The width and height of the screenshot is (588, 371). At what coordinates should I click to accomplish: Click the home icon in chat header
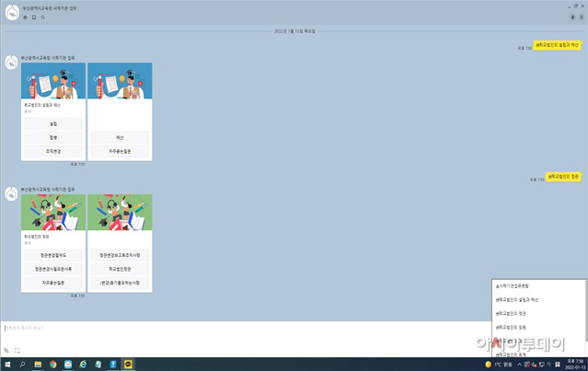(25, 17)
